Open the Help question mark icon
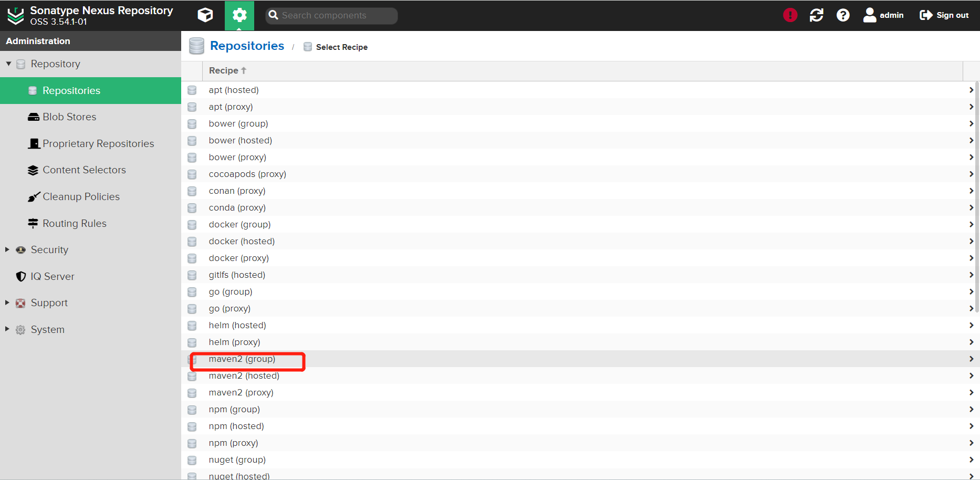Viewport: 980px width, 480px height. 843,15
